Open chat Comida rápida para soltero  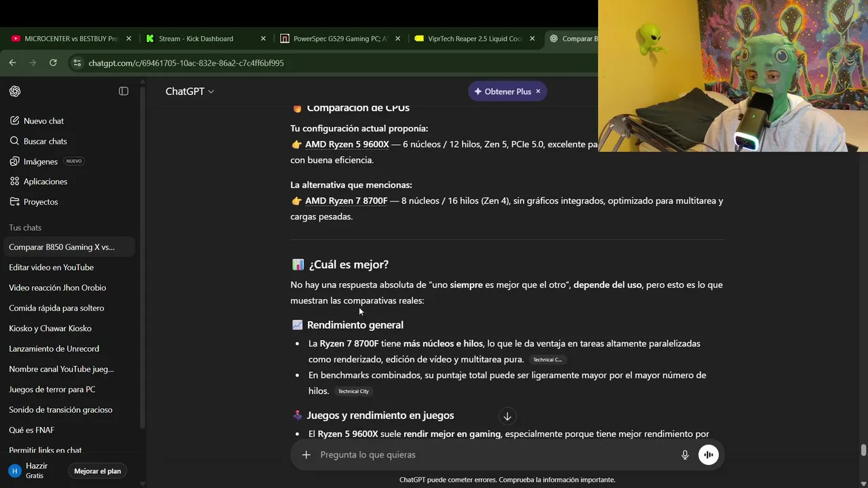(x=56, y=308)
